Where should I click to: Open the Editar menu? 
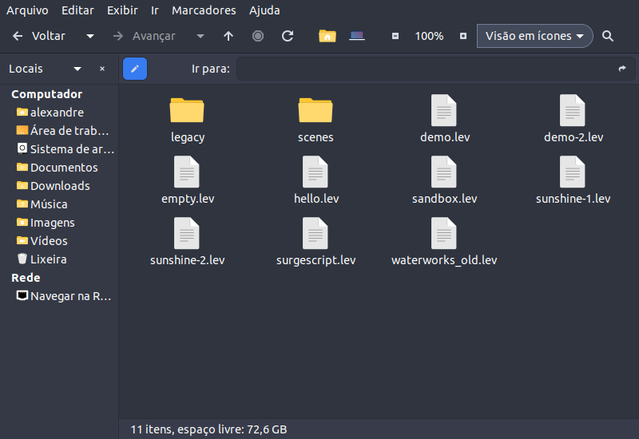[77, 10]
